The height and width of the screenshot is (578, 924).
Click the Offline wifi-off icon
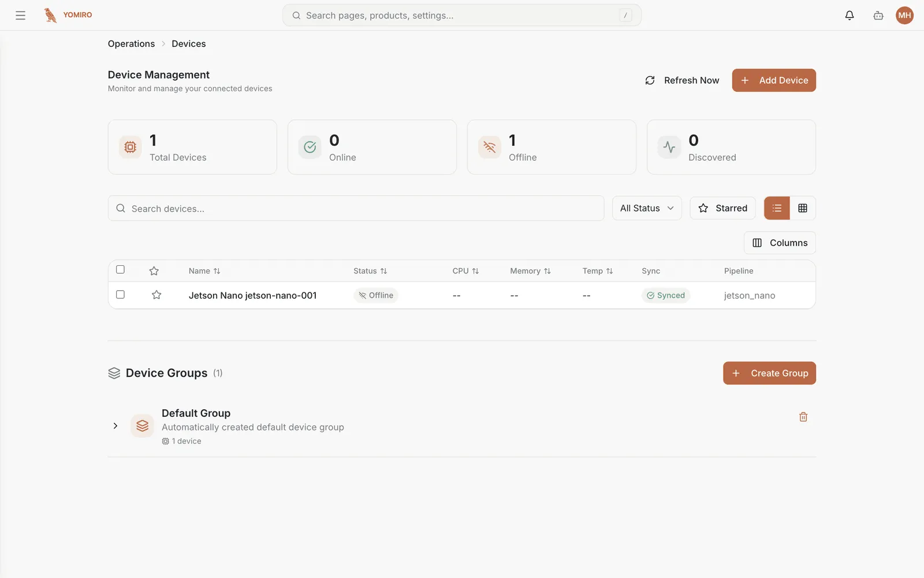click(490, 147)
